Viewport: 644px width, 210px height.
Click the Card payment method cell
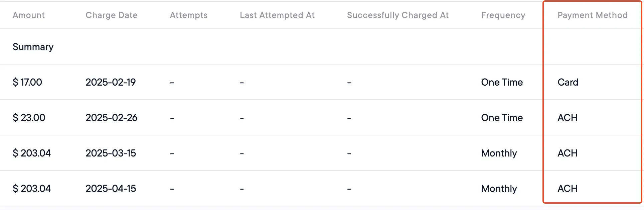[568, 82]
